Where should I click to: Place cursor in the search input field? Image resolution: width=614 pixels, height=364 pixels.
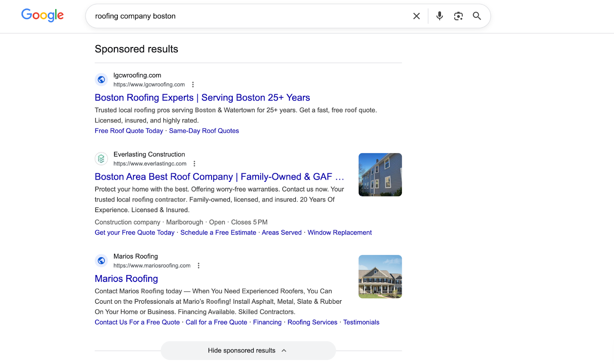pyautogui.click(x=230, y=16)
